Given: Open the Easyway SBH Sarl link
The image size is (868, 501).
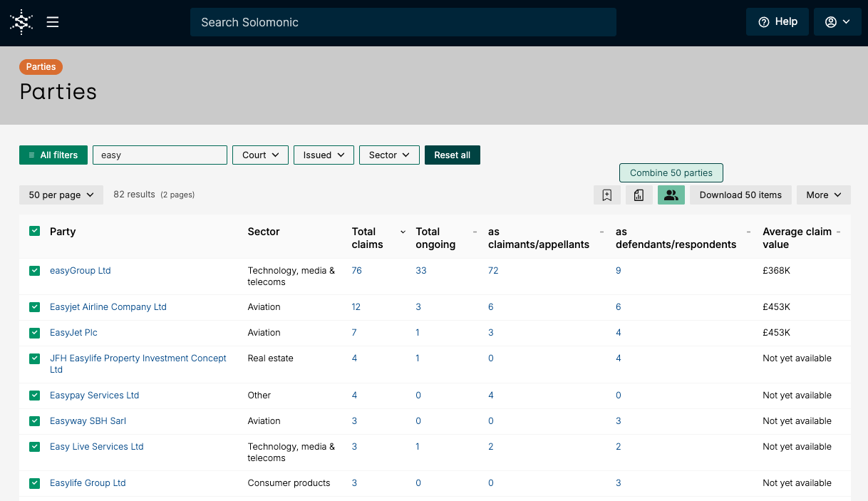Looking at the screenshot, I should coord(88,421).
